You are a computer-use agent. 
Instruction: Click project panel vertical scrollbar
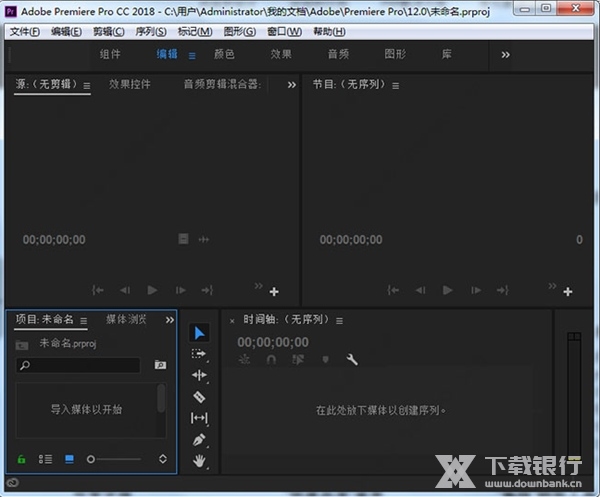click(x=161, y=398)
